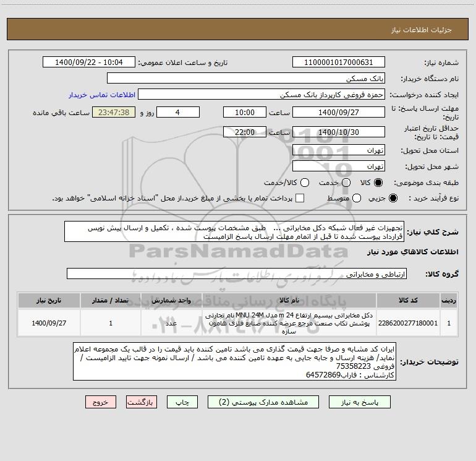This screenshot has width=476, height=461.
Task: Click the buyer organization field بانک مسکن
Action: click(246, 79)
